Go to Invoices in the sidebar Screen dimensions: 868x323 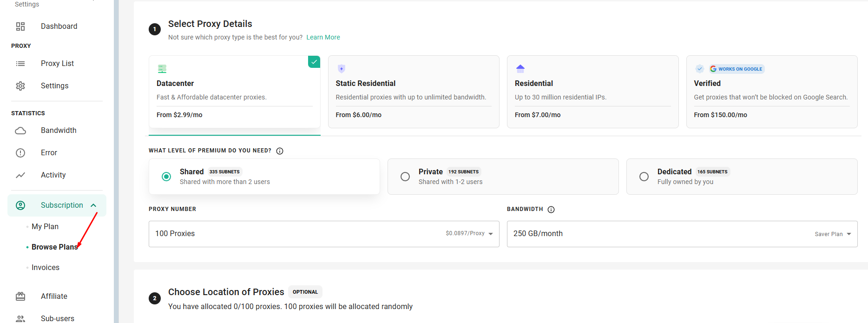pos(46,268)
